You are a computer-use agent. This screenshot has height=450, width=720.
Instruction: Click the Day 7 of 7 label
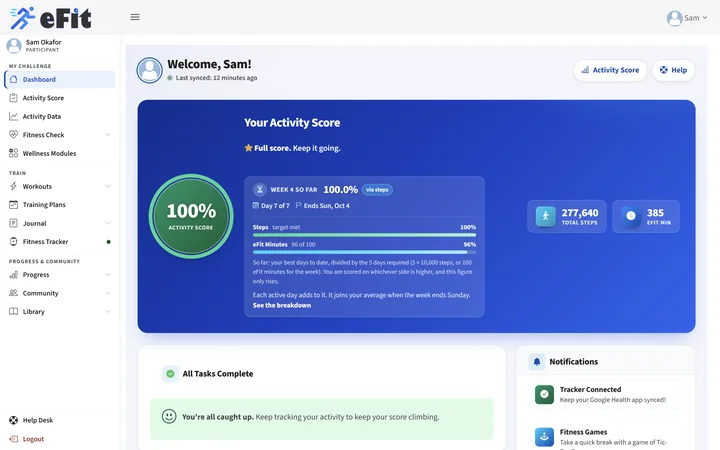pyautogui.click(x=276, y=206)
